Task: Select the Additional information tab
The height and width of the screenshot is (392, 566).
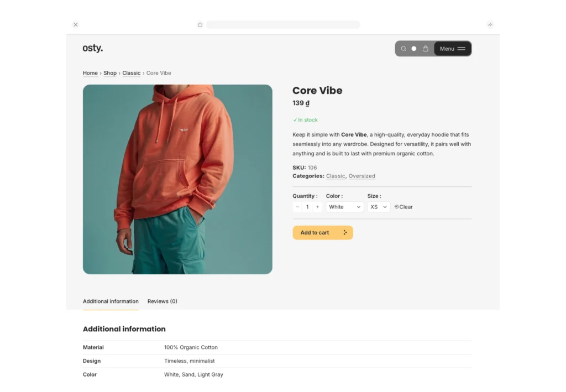Action: [x=111, y=301]
